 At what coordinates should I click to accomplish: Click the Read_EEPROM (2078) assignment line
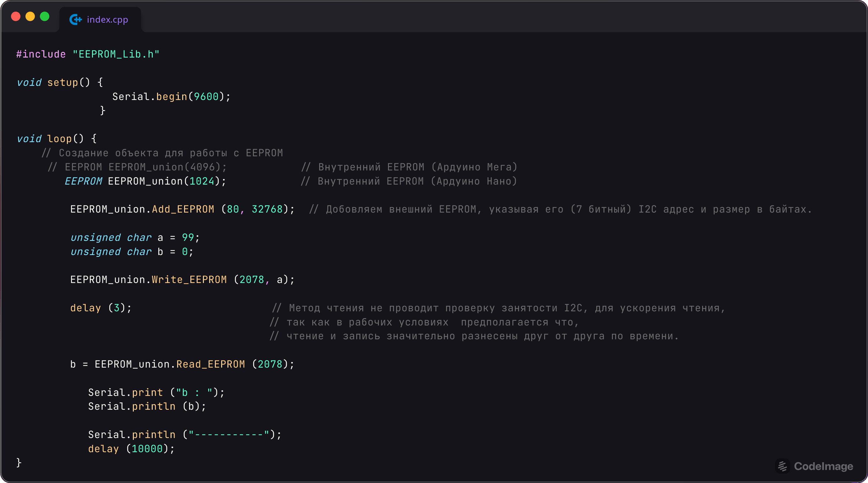182,364
